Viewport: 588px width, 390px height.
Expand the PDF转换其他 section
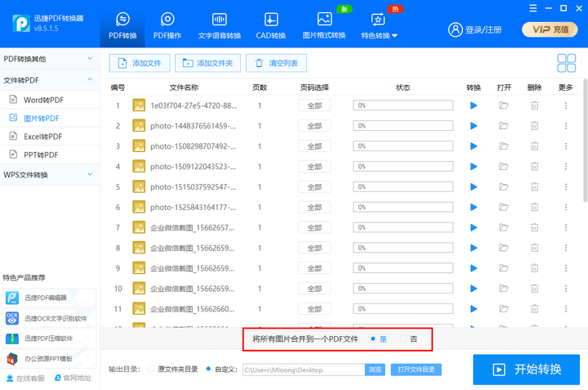[50, 59]
